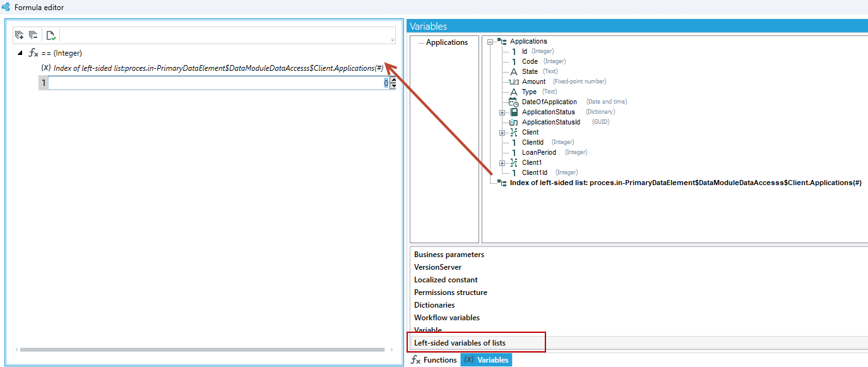Image resolution: width=868 pixels, height=367 pixels.
Task: Click the integer value input field
Action: pos(218,83)
